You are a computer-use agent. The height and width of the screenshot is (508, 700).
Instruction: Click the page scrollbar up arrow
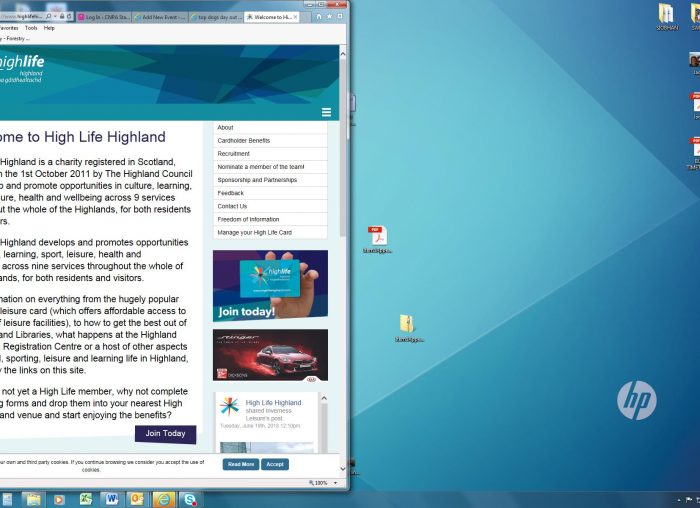(343, 54)
